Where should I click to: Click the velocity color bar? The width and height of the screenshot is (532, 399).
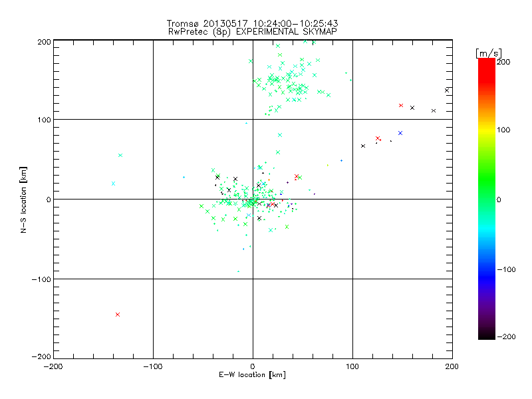pos(487,198)
